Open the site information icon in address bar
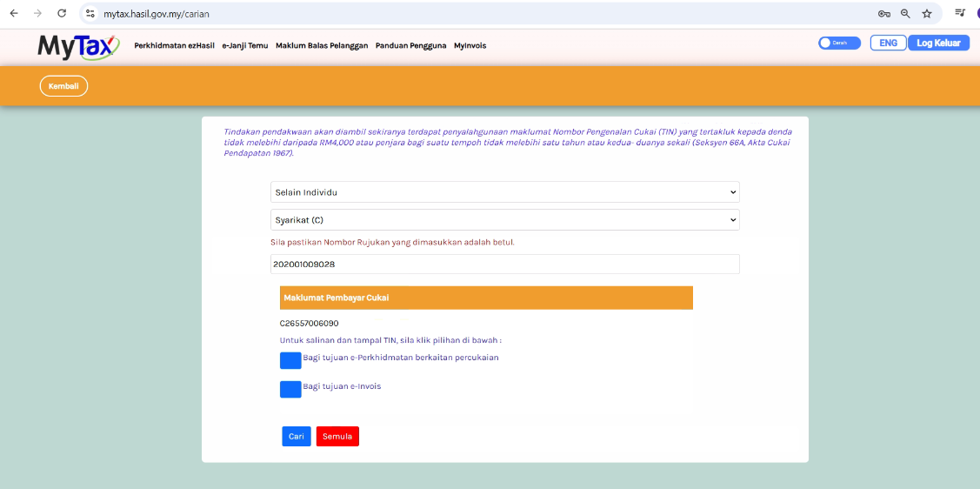The width and height of the screenshot is (980, 489). click(x=90, y=14)
